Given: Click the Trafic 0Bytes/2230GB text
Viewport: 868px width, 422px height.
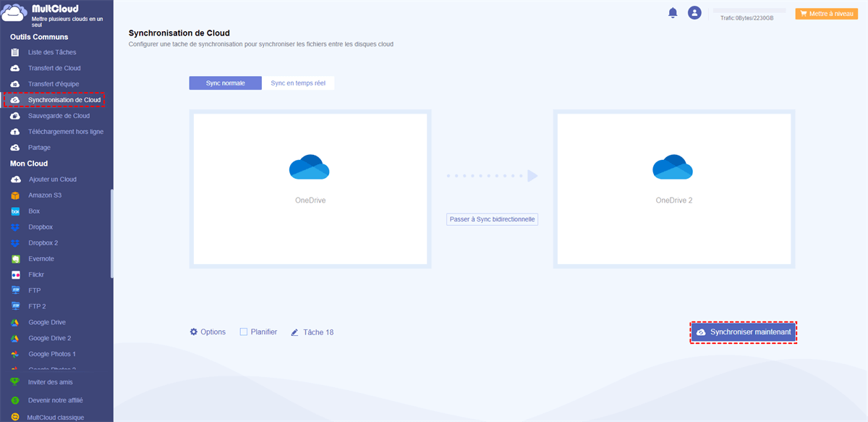Looking at the screenshot, I should pyautogui.click(x=747, y=17).
